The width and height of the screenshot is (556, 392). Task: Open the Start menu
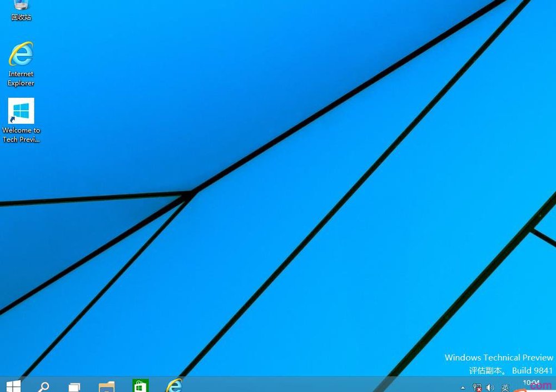coord(13,386)
